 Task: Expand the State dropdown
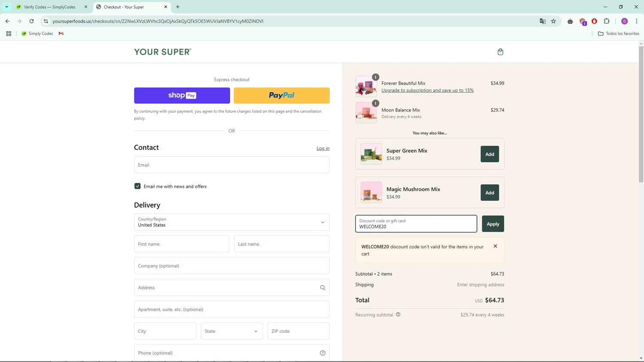[232, 331]
